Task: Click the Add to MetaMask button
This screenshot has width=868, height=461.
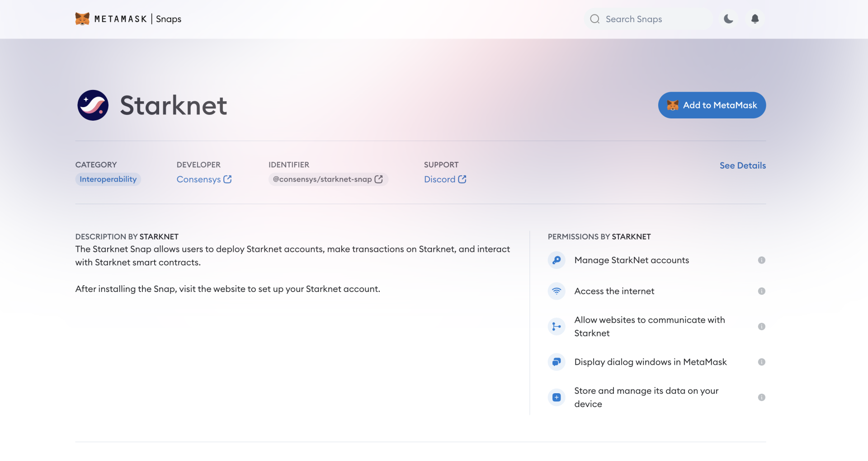Action: click(712, 105)
